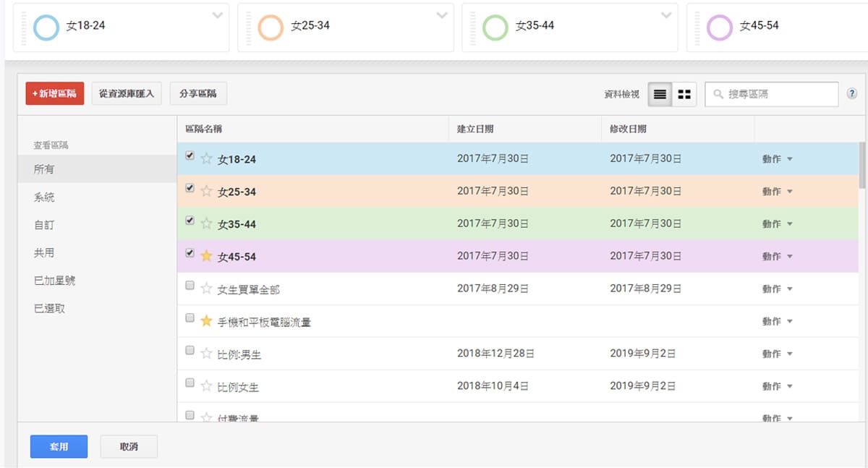Check the 比例:男生 checkbox

pos(190,350)
